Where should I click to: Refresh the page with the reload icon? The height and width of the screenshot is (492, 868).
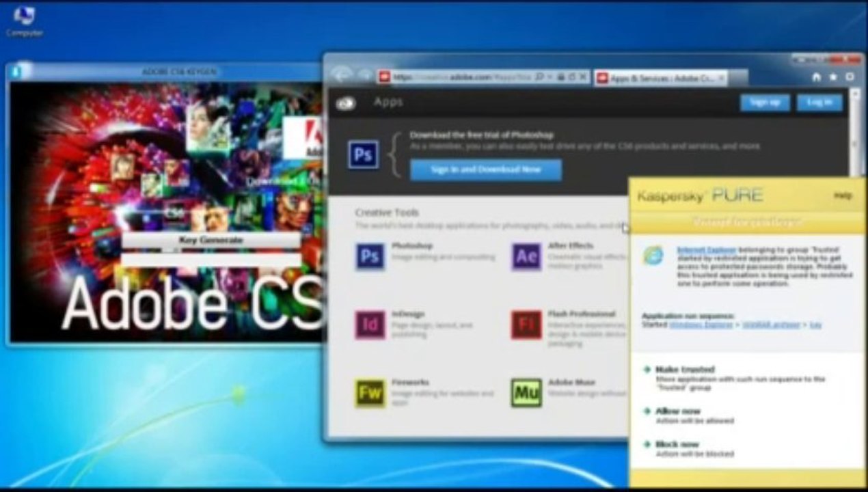point(571,77)
